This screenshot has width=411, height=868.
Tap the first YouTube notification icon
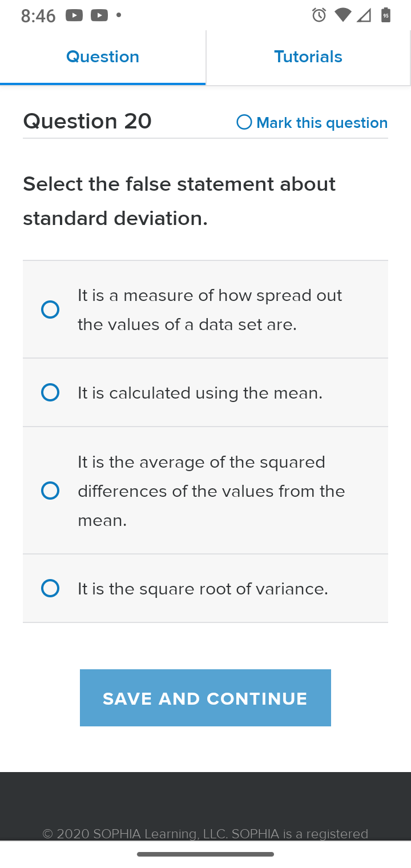(74, 16)
